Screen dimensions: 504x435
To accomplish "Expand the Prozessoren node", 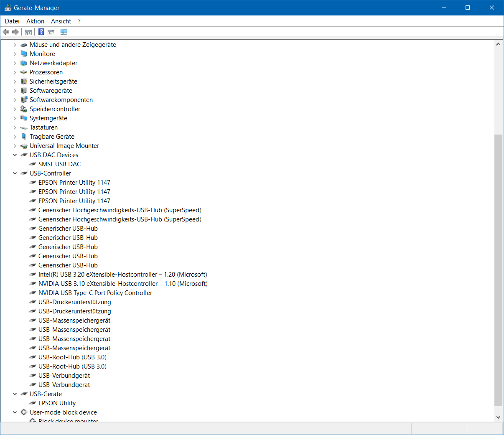I will (15, 72).
